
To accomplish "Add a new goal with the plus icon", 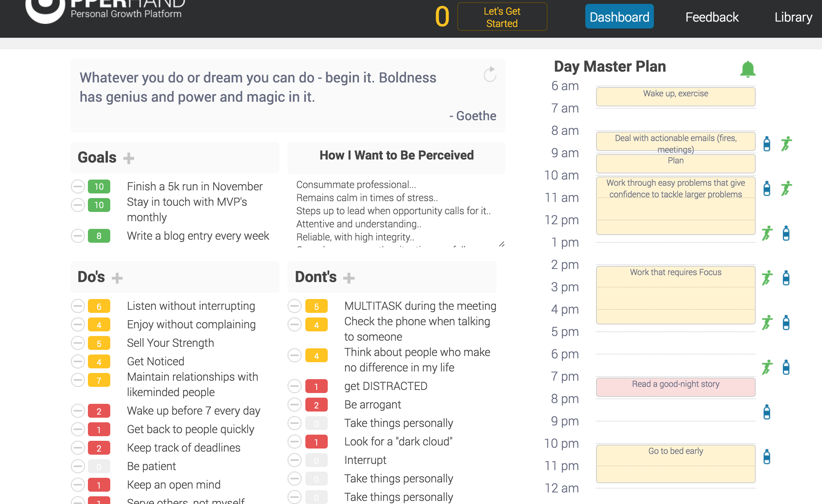I will (x=129, y=158).
